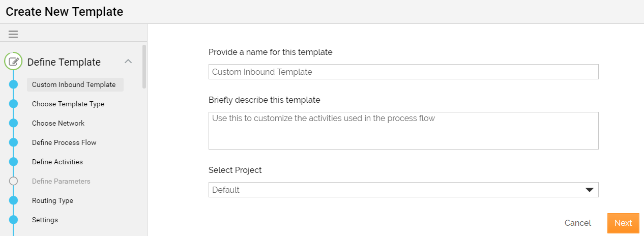Select the Custom Inbound Template step
Image resolution: width=644 pixels, height=236 pixels.
coord(74,84)
